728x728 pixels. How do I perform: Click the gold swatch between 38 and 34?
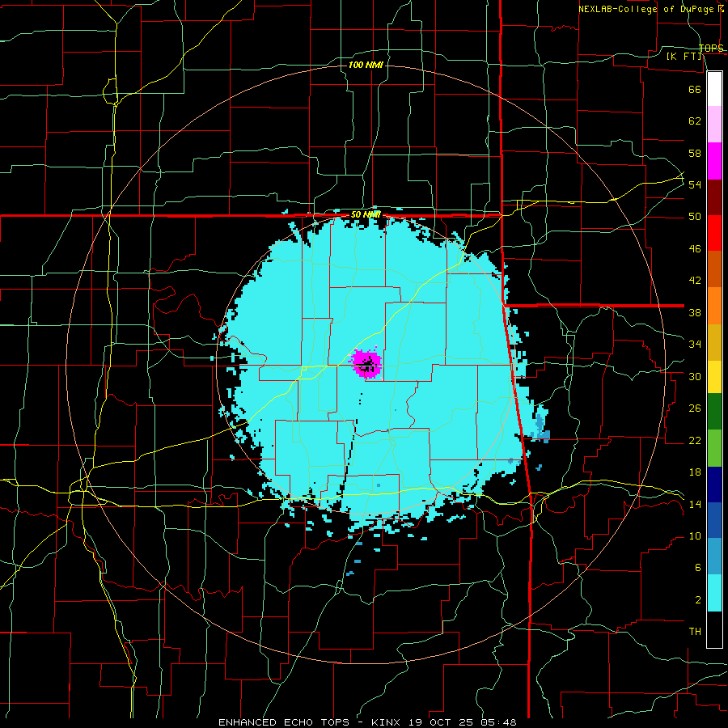[x=714, y=343]
